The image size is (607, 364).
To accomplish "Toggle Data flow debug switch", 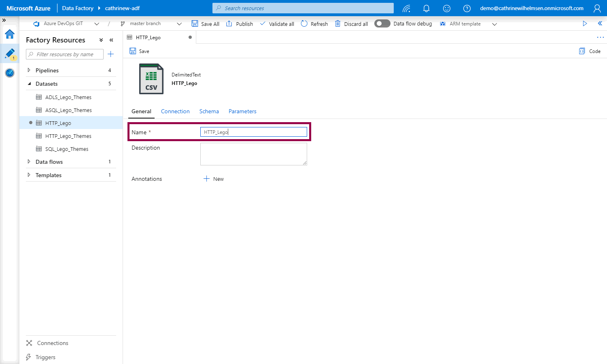I will click(x=382, y=24).
